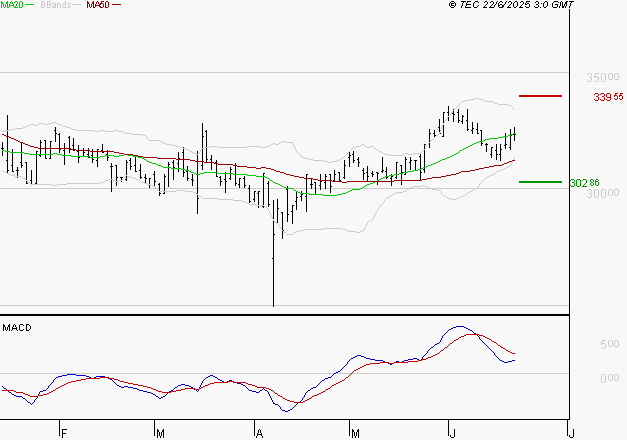The image size is (627, 440).
Task: Click the MA50 legend label
Action: pos(98,5)
